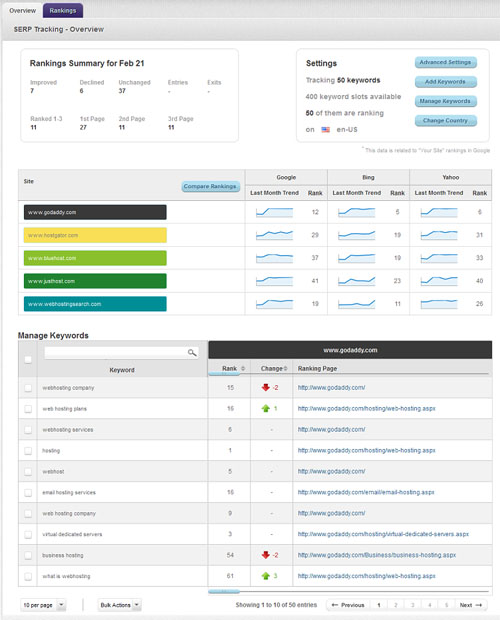500x620 pixels.
Task: Click the Add Keywords button
Action: pos(445,82)
